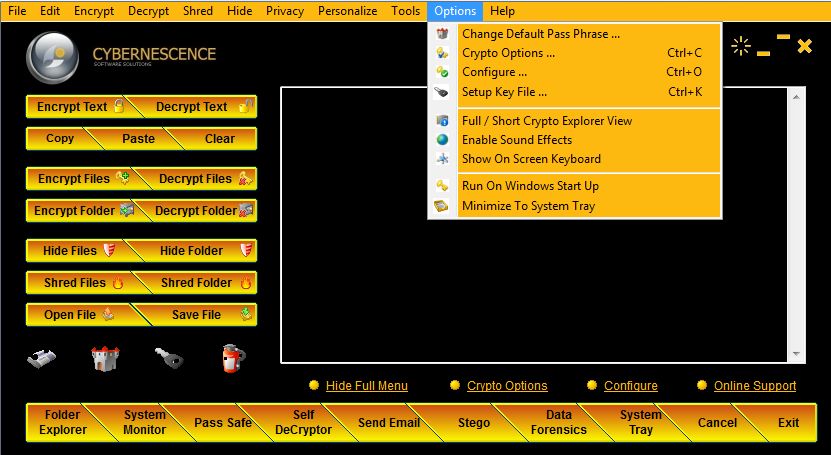Screen dimensions: 831x455
Task: Toggle Run On Windows Start Up
Action: coord(574,186)
